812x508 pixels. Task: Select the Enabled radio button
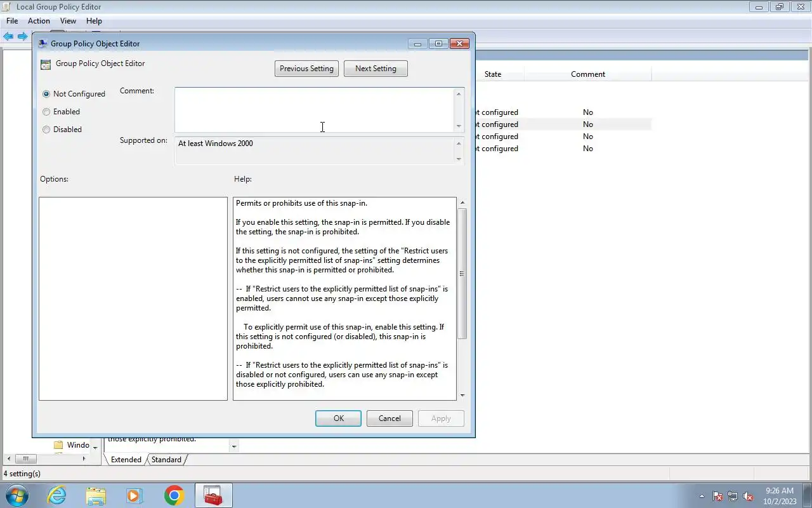tap(46, 112)
